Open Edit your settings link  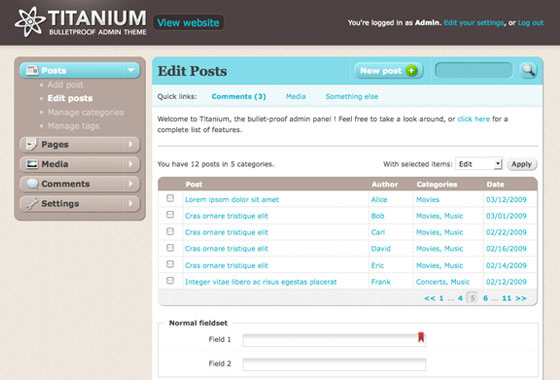click(x=474, y=22)
